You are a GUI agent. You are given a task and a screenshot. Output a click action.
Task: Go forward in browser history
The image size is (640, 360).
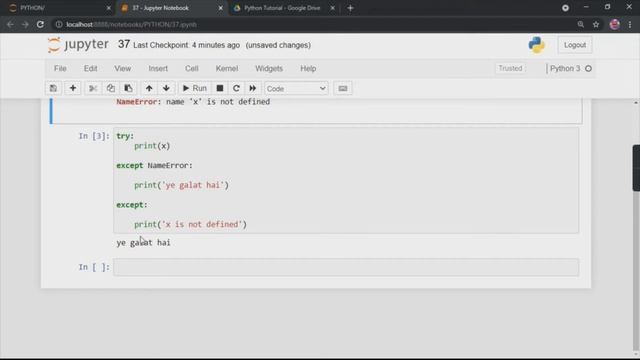pyautogui.click(x=25, y=24)
